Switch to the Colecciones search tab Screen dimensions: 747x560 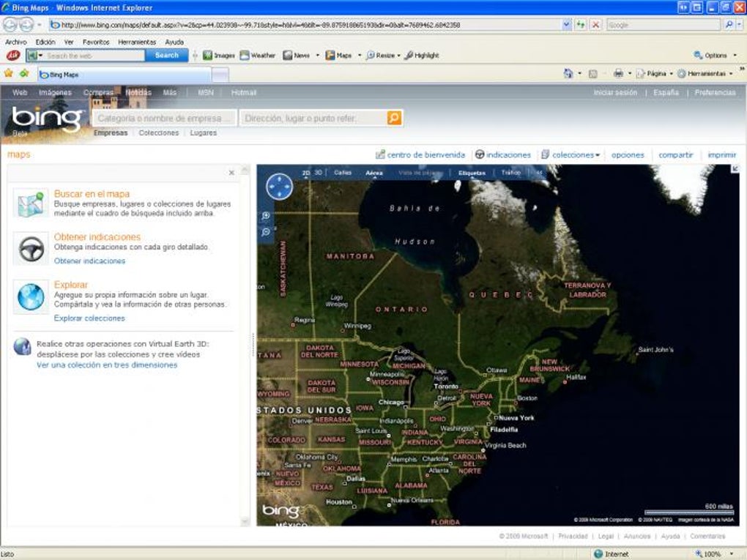(x=159, y=132)
